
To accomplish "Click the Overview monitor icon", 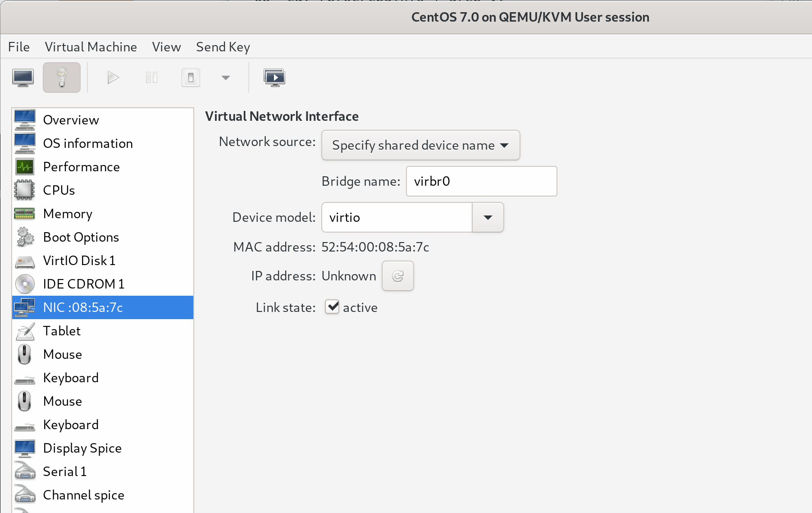I will [25, 120].
